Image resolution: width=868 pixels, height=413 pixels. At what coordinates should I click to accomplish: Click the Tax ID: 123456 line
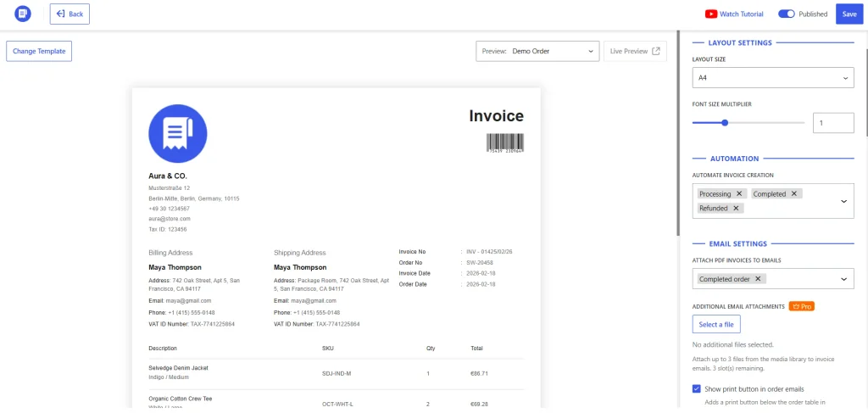(168, 229)
